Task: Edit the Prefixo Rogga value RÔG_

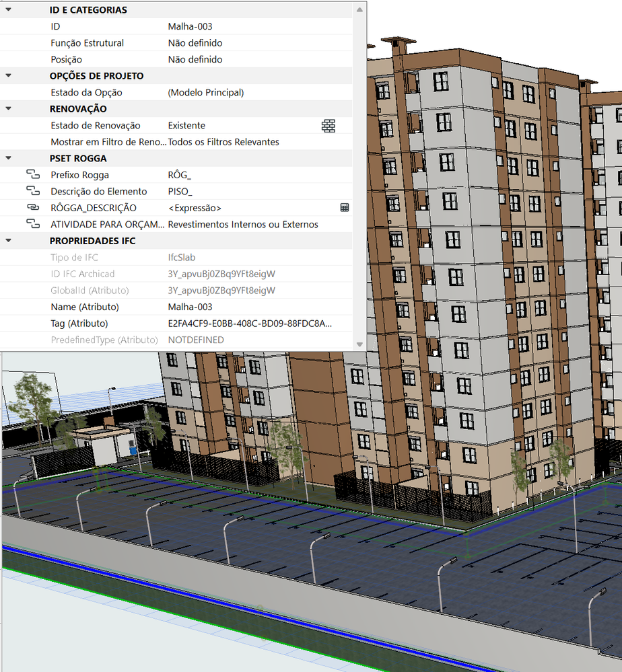Action: pyautogui.click(x=179, y=175)
